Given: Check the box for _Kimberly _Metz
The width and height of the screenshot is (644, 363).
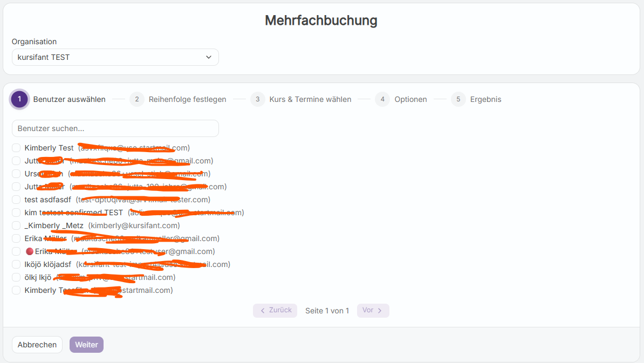Looking at the screenshot, I should (x=16, y=225).
